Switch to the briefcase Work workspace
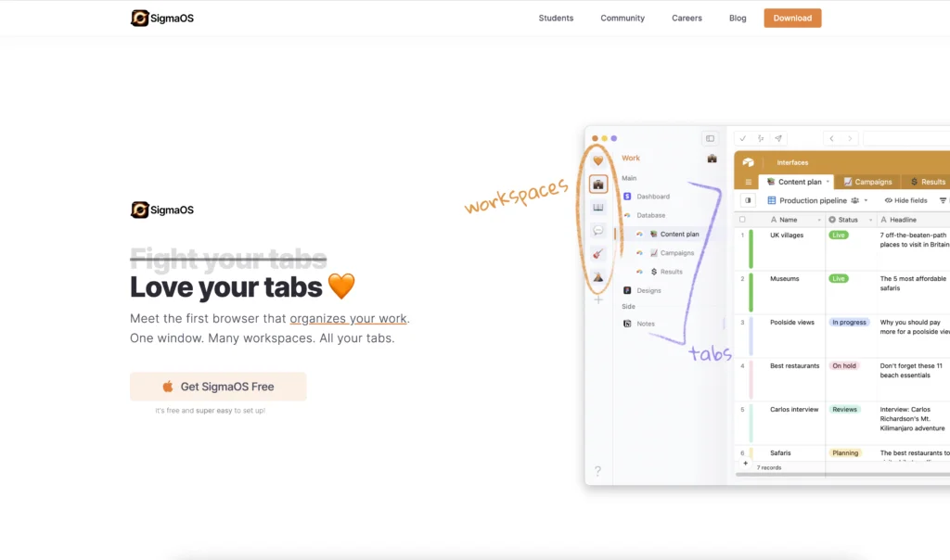This screenshot has height=560, width=950. 598,184
